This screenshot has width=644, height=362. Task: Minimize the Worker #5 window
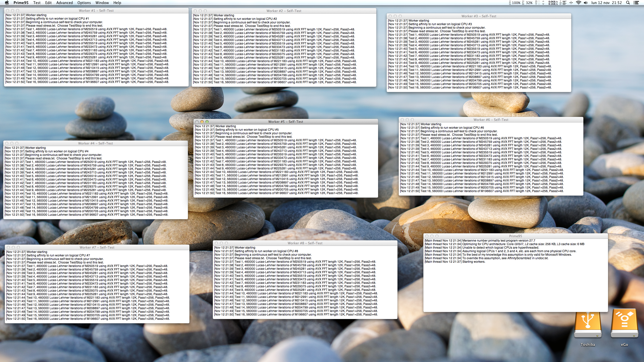[202, 122]
